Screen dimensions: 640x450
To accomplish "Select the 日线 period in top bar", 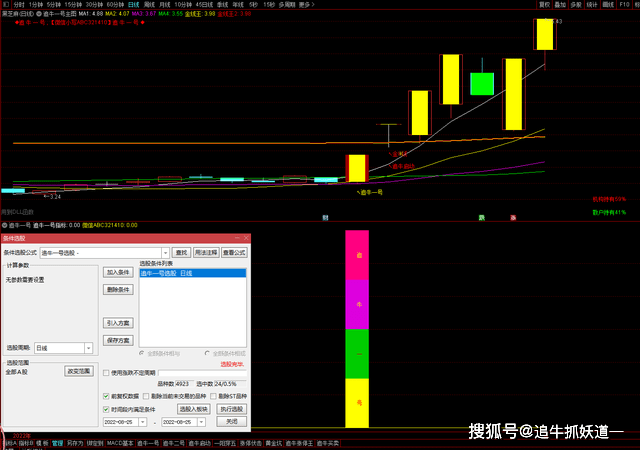I will pyautogui.click(x=134, y=4).
